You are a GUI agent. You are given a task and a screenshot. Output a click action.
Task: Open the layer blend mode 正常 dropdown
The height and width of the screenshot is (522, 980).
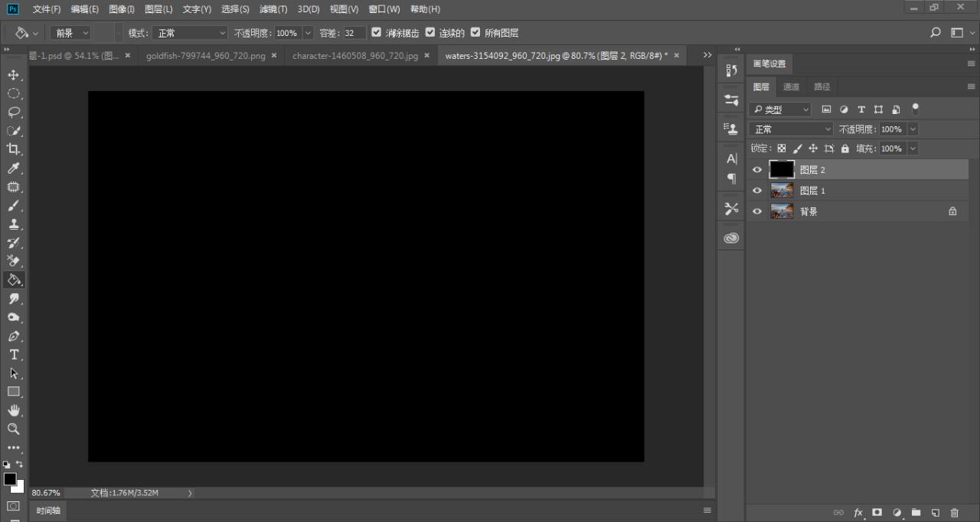791,129
